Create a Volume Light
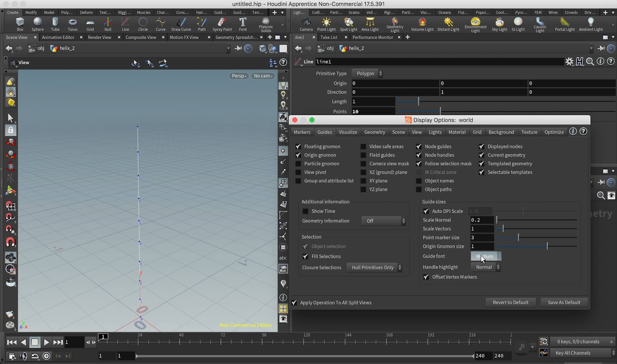617x364 pixels. [x=422, y=24]
